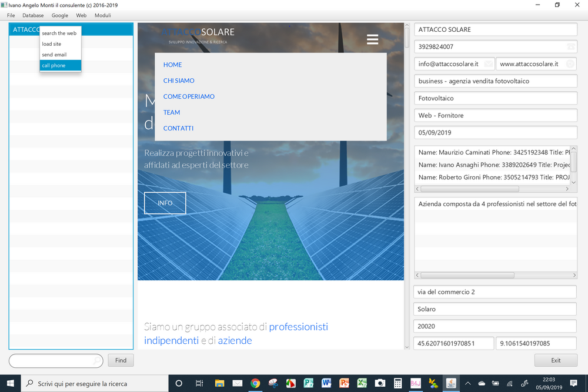The width and height of the screenshot is (588, 392).
Task: Click the latitude field 45.62071601970851
Action: point(454,343)
